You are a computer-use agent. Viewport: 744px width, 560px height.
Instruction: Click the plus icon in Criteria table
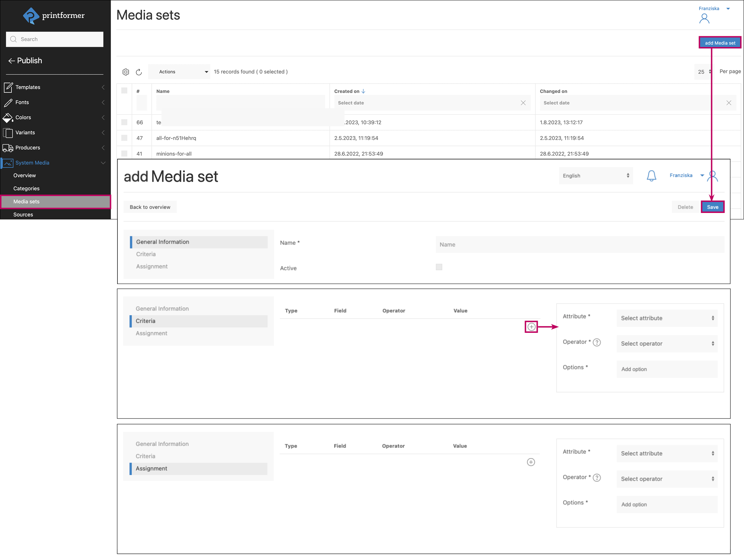[531, 327]
